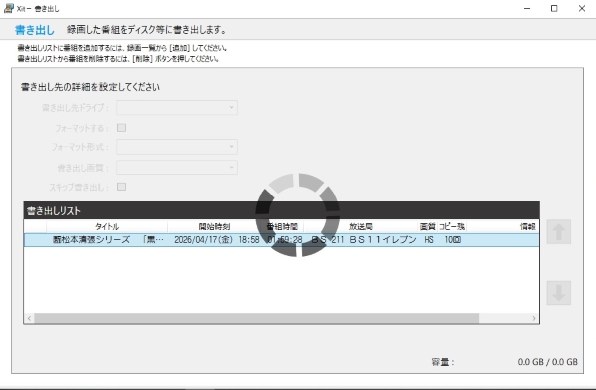The height and width of the screenshot is (390, 596).
Task: Close the Xit 書き出し window
Action: pyautogui.click(x=582, y=8)
